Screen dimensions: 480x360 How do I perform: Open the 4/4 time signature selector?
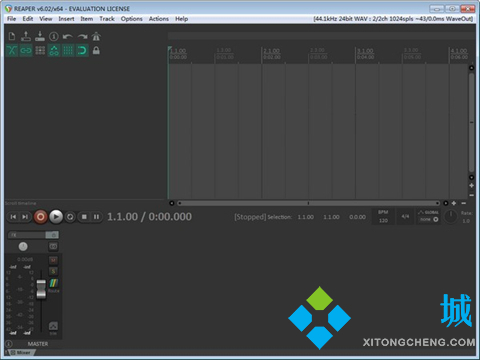pyautogui.click(x=405, y=216)
